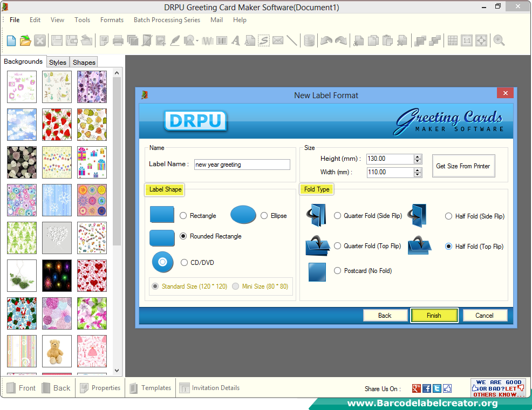The image size is (532, 410).
Task: Select the CD/DVD label shape
Action: click(x=184, y=263)
